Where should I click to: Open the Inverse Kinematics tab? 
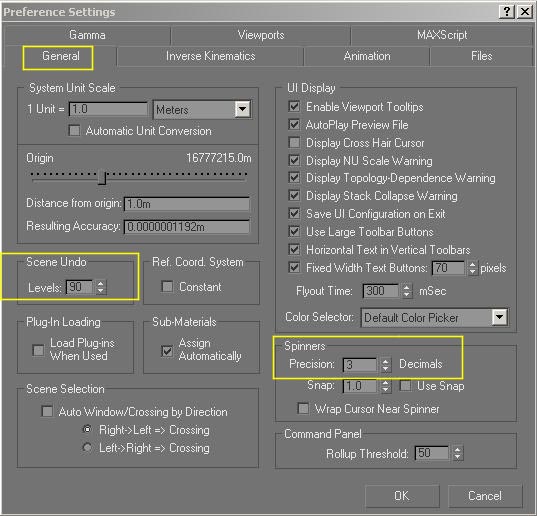point(210,56)
